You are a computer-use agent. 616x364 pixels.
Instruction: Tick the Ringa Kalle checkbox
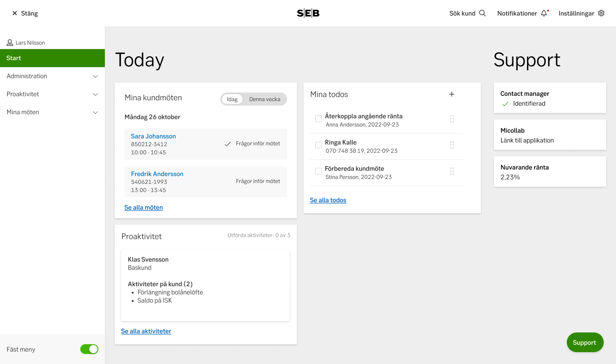click(319, 145)
